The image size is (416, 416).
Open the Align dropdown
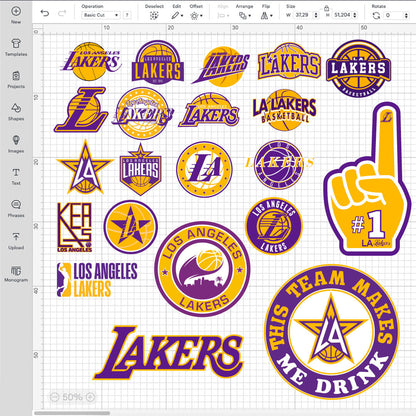[x=222, y=15]
